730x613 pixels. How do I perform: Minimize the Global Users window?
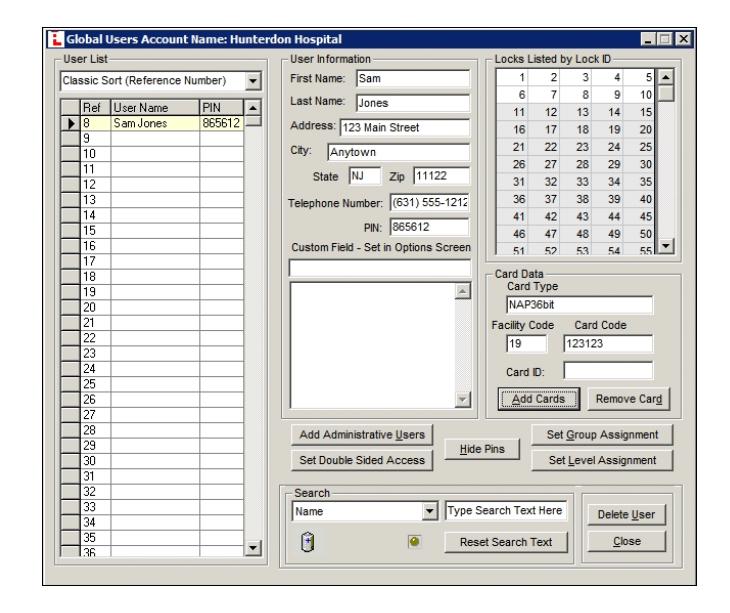[648, 39]
